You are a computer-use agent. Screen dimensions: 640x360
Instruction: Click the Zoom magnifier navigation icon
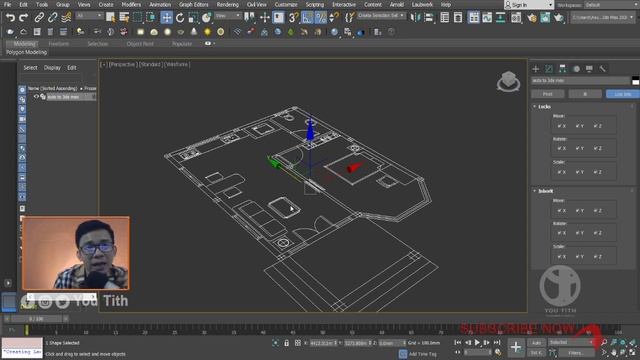coord(604,342)
